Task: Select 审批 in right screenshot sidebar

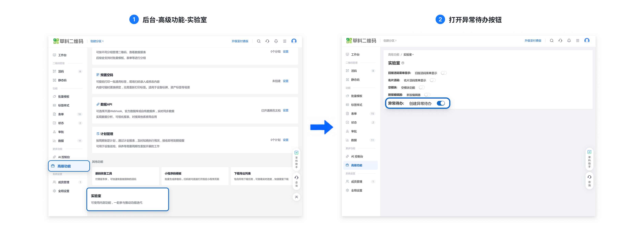Action: (360, 131)
